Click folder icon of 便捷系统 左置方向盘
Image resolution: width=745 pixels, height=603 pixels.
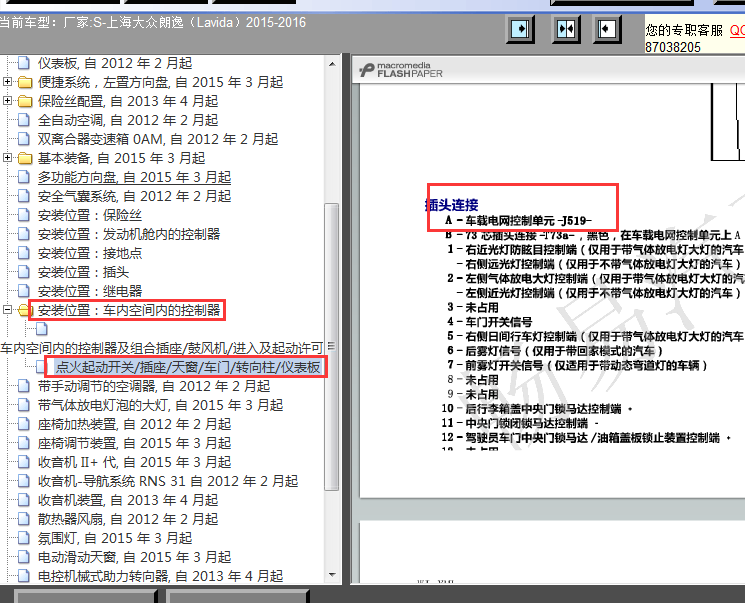[25, 83]
